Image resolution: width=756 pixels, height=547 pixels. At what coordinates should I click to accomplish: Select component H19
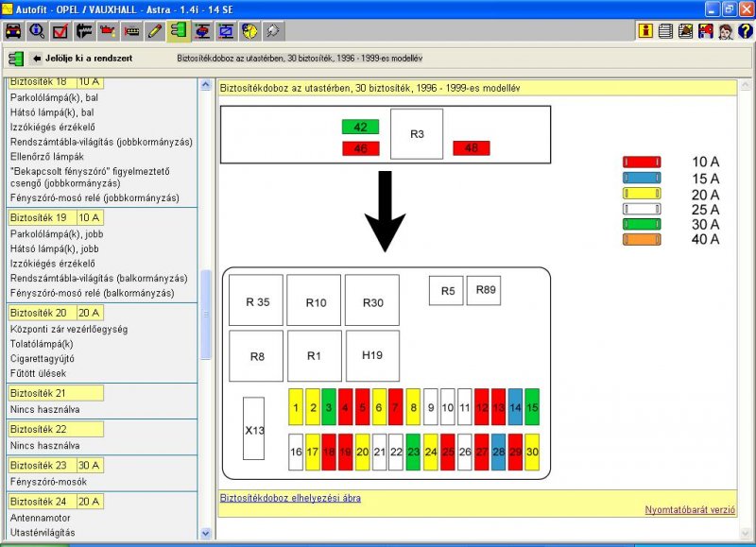(x=372, y=355)
